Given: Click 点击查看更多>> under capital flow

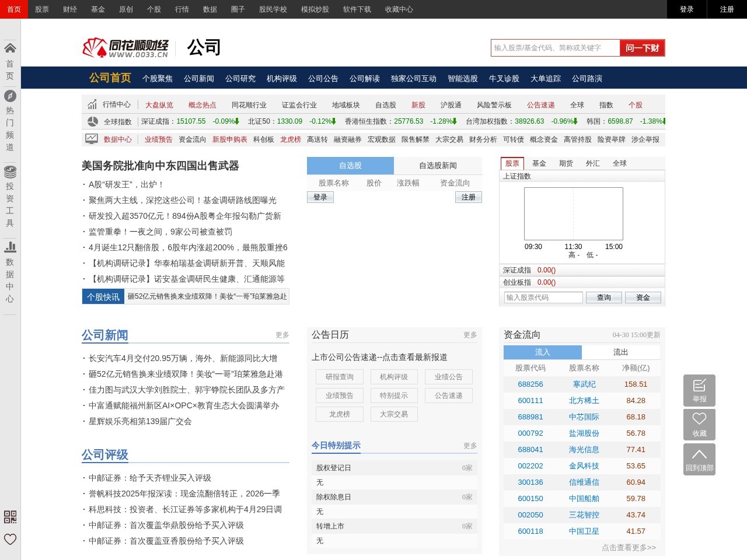Looking at the screenshot, I should 629,548.
